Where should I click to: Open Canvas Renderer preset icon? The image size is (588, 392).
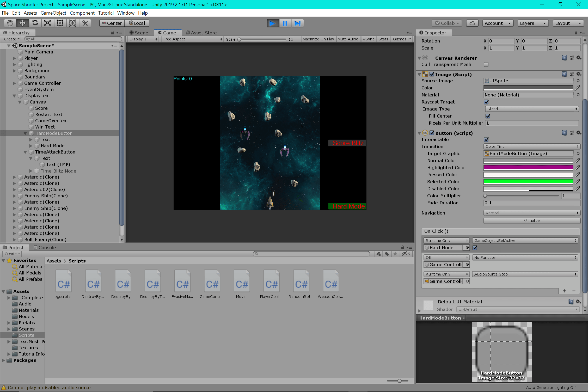(x=571, y=58)
